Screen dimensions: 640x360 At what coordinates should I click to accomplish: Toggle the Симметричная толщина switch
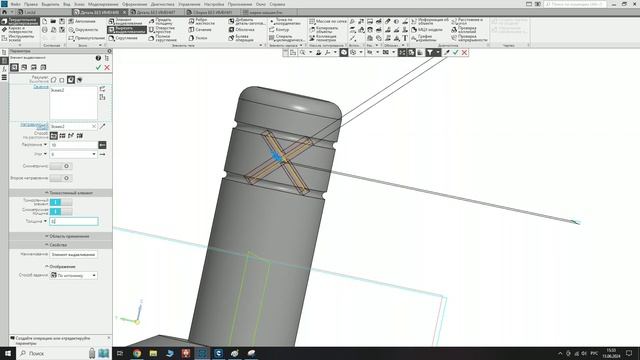coord(61,211)
